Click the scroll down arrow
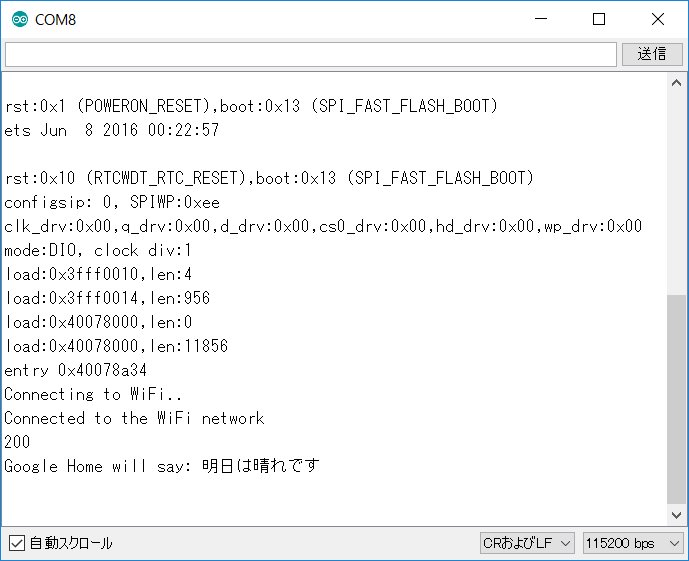 click(676, 515)
